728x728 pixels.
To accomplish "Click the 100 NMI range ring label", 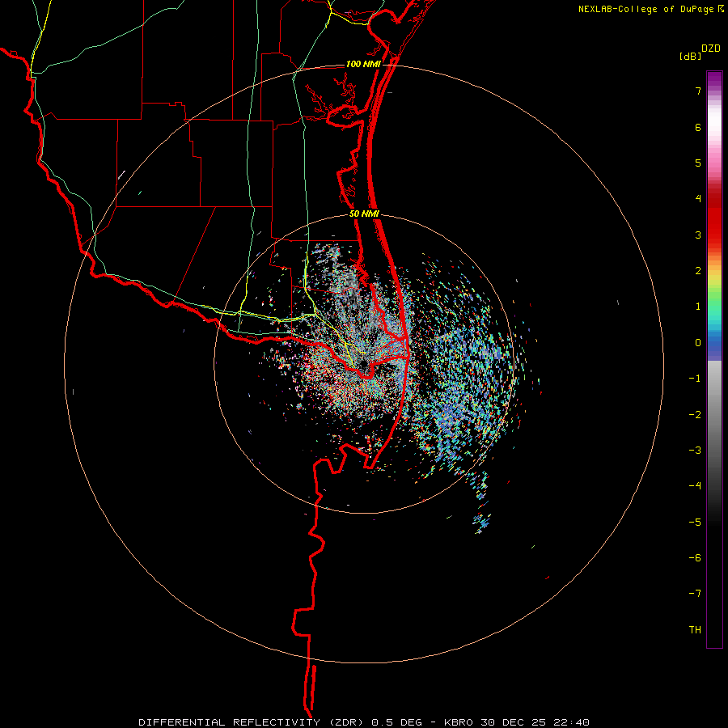I will pos(363,64).
